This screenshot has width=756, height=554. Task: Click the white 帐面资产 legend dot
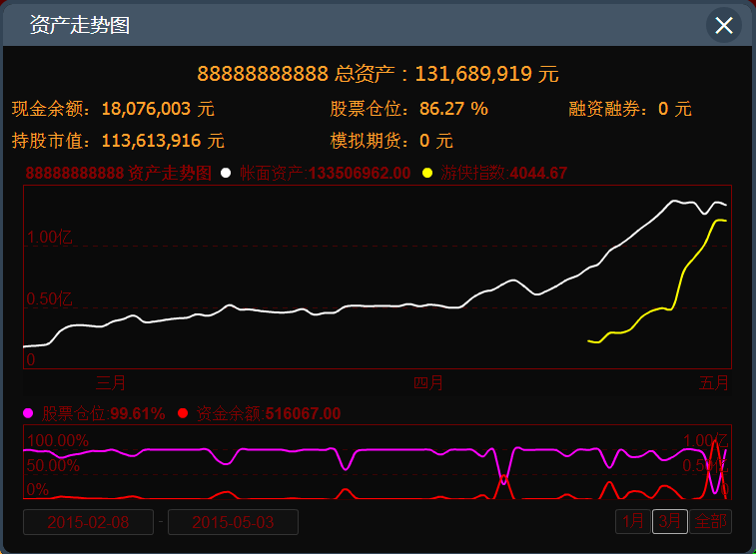point(226,174)
